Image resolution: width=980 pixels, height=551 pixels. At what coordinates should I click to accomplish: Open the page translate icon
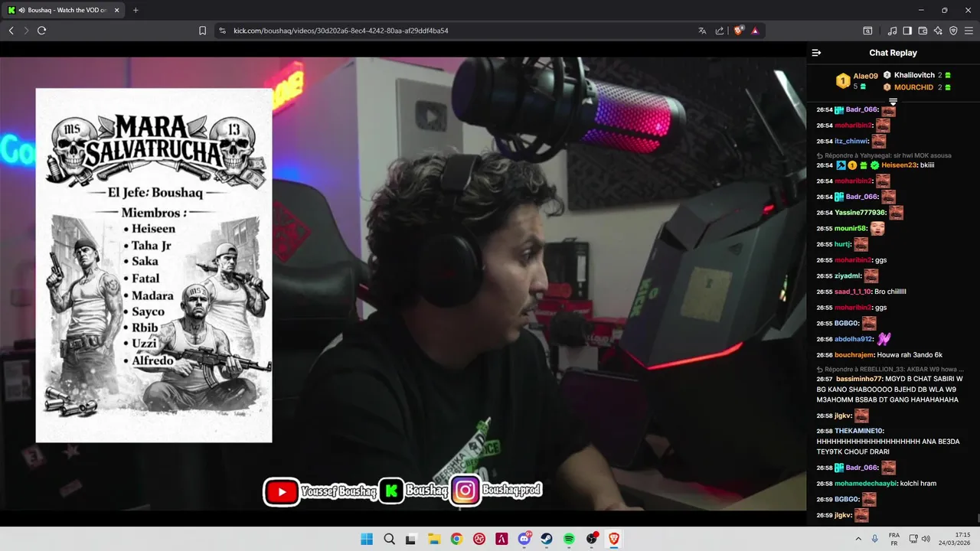(702, 31)
